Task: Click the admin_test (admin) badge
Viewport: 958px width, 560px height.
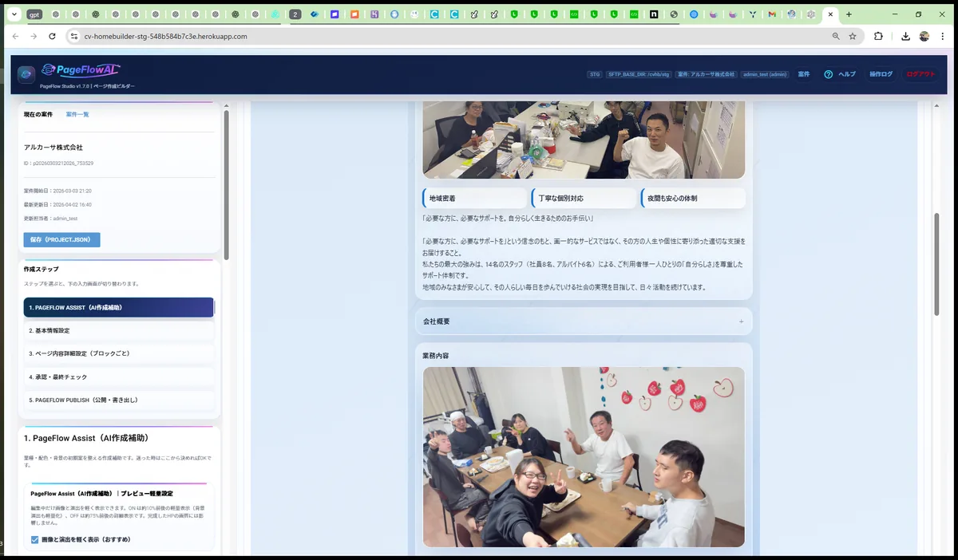Action: point(765,74)
